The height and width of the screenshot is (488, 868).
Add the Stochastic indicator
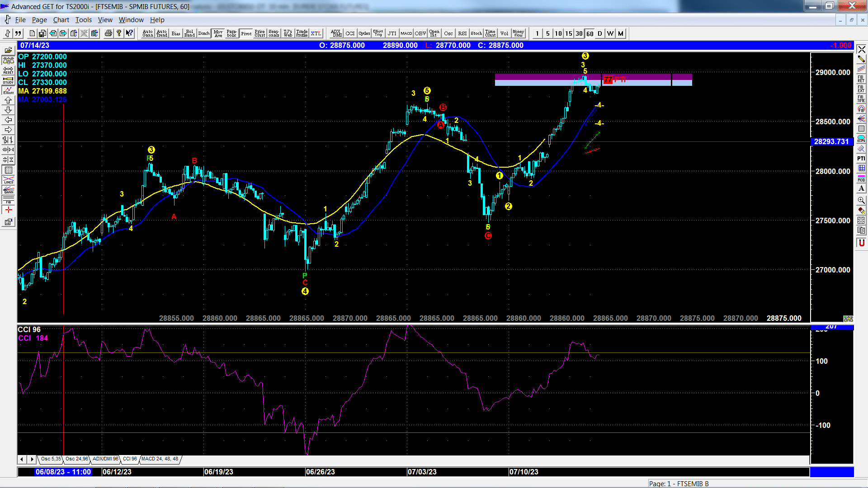[x=476, y=33]
